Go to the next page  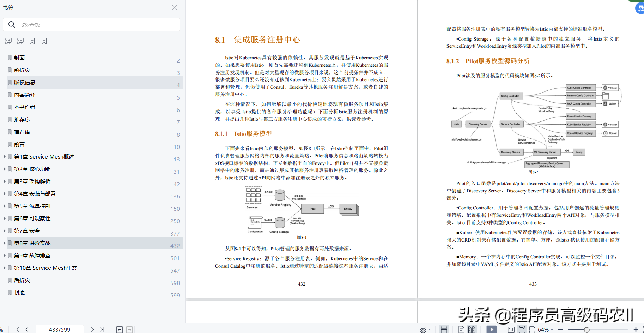tap(92, 329)
